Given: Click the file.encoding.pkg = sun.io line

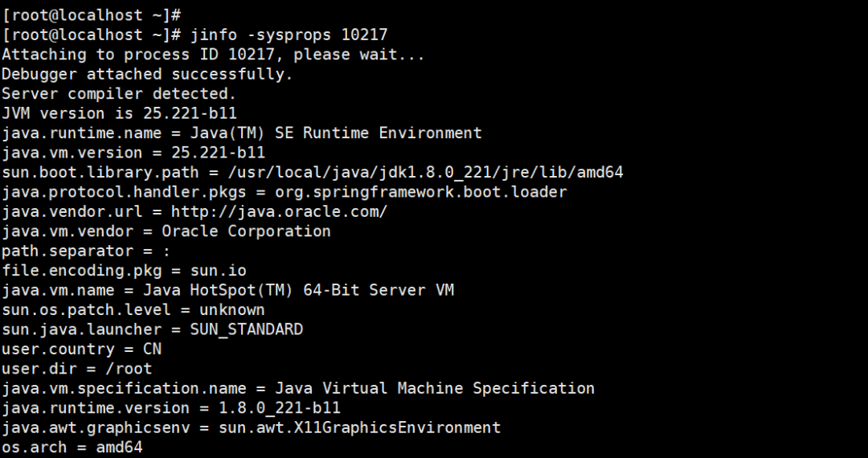Looking at the screenshot, I should point(124,271).
